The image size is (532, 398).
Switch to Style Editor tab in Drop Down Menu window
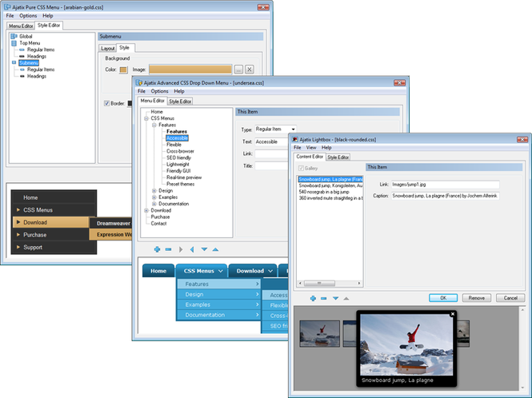tap(180, 101)
